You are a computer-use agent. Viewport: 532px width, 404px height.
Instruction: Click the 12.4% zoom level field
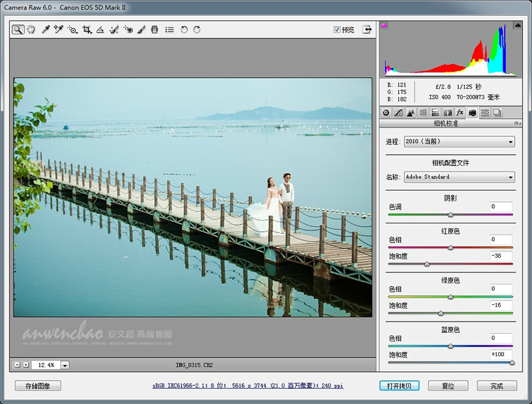tap(46, 365)
